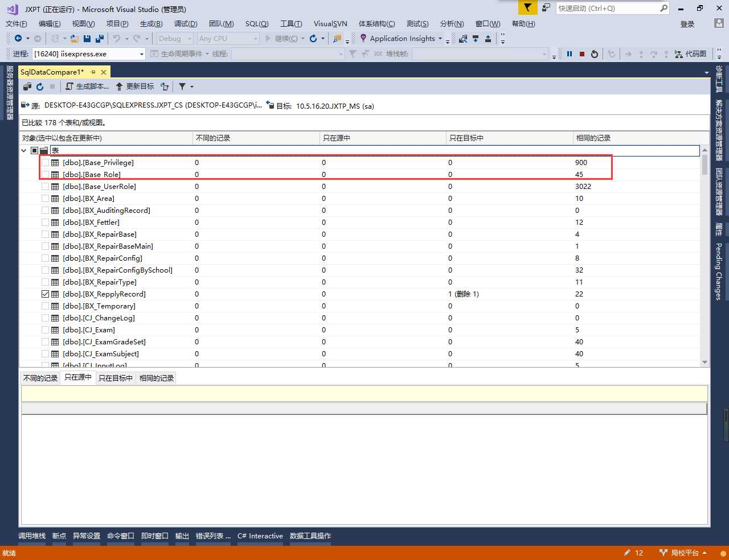Open the Code Map (代码图) icon
Viewport: 729px width, 560px height.
pos(679,53)
